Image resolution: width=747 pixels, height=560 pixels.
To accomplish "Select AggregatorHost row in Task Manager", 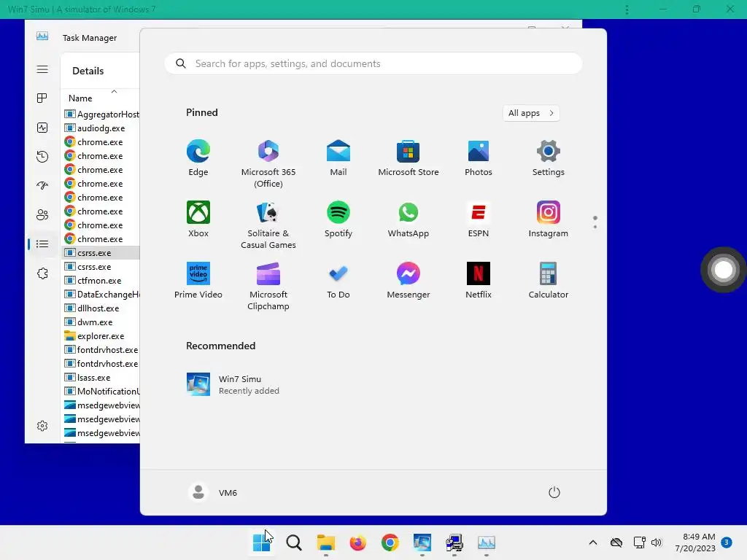I will pyautogui.click(x=101, y=114).
